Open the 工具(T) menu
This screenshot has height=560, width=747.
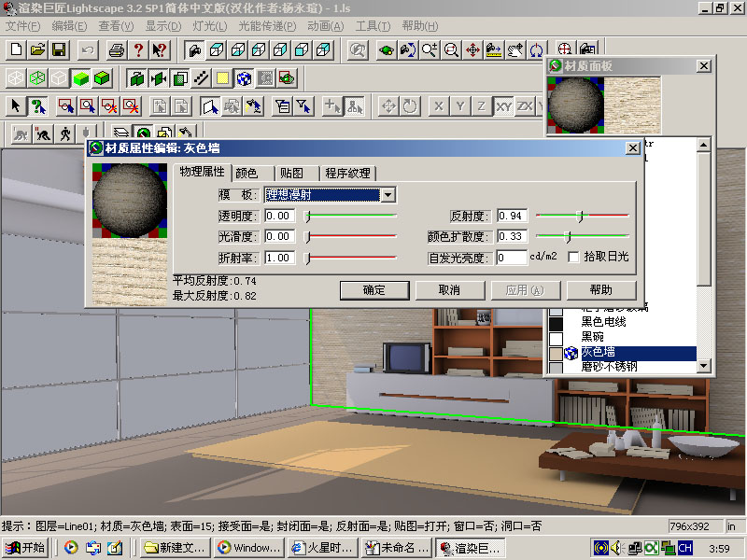coord(373,26)
